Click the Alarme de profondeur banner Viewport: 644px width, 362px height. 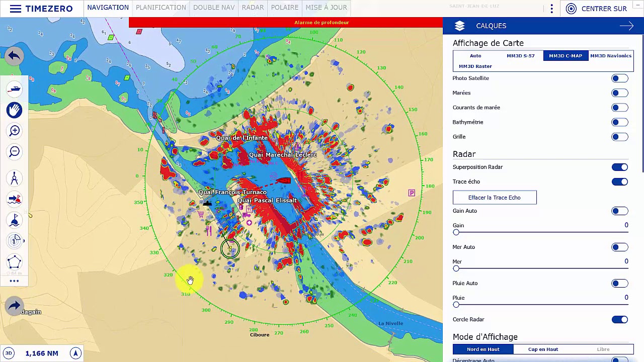pyautogui.click(x=286, y=23)
